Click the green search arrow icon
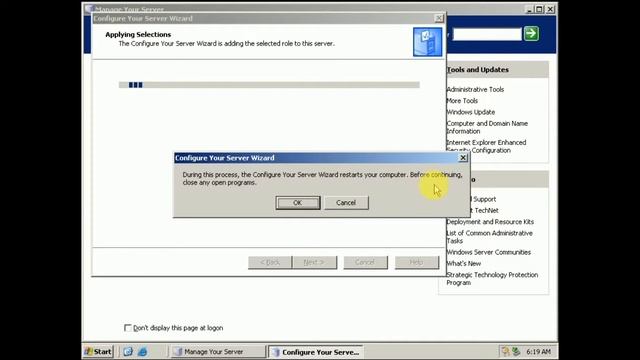 pos(531,33)
